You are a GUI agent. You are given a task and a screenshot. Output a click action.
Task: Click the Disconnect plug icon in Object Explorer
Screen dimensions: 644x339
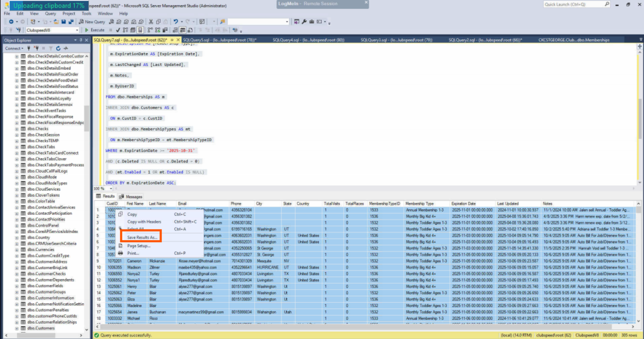(x=37, y=49)
